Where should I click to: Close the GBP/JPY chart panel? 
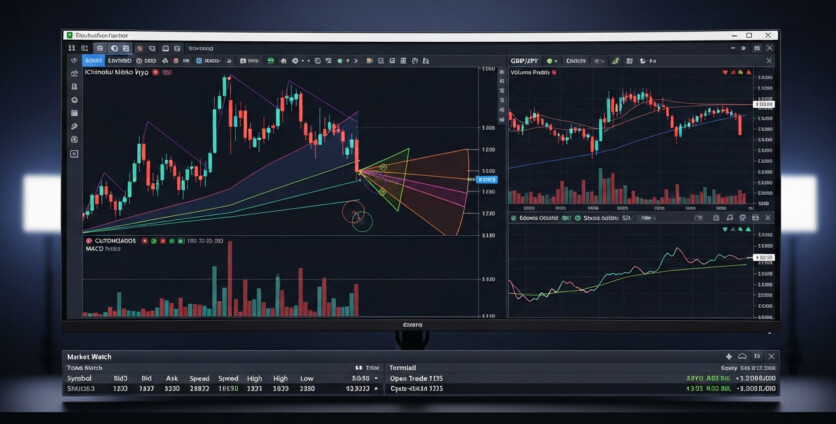pos(769,61)
